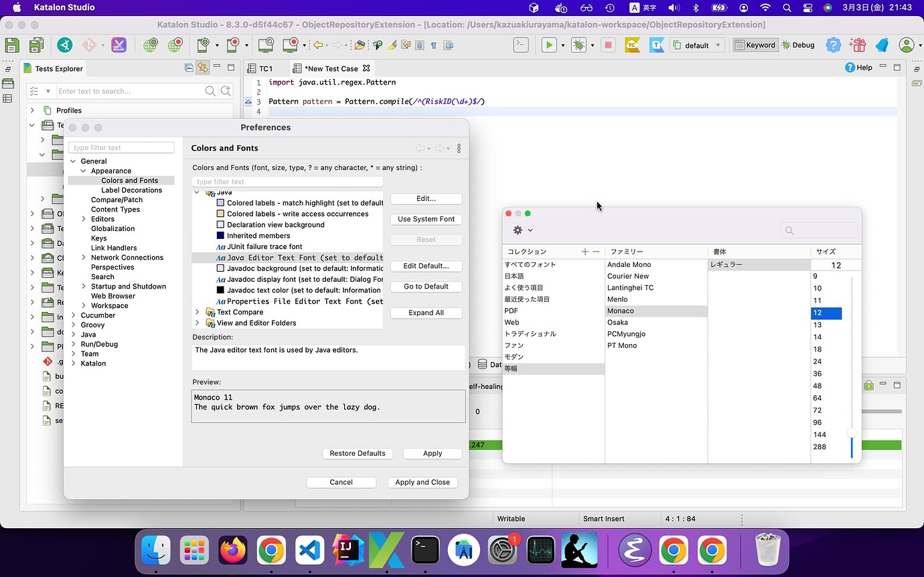Image resolution: width=924 pixels, height=577 pixels.
Task: Click the Apply and Close button
Action: point(422,482)
